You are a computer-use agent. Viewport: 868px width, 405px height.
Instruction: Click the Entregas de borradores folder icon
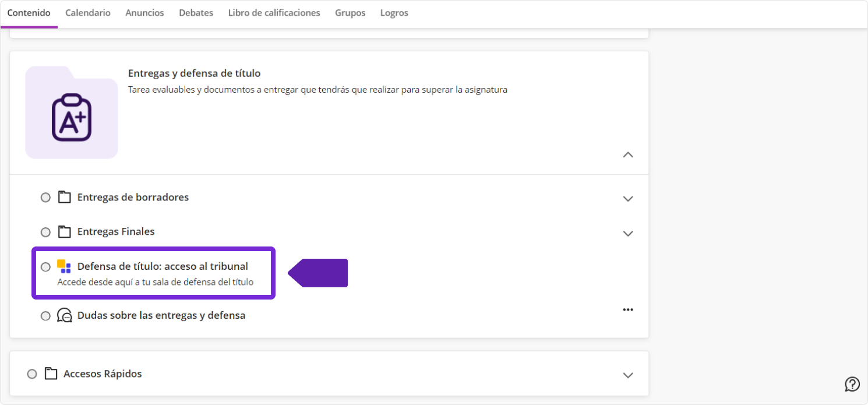click(64, 197)
